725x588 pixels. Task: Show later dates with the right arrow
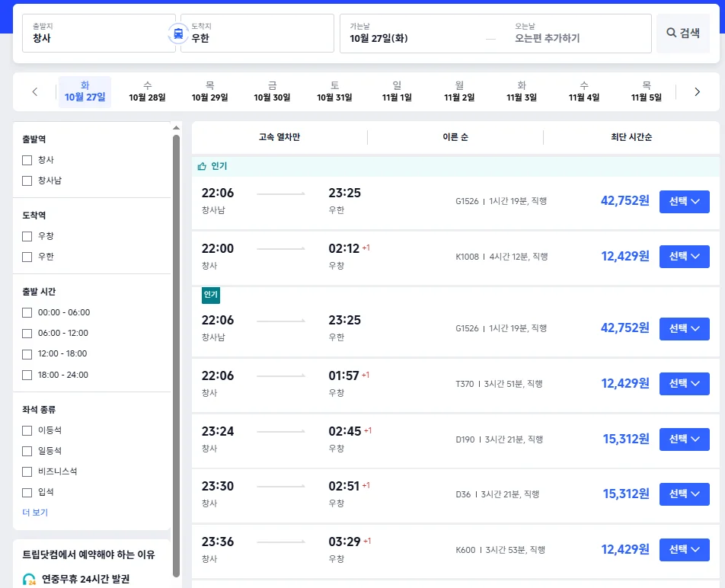click(698, 91)
